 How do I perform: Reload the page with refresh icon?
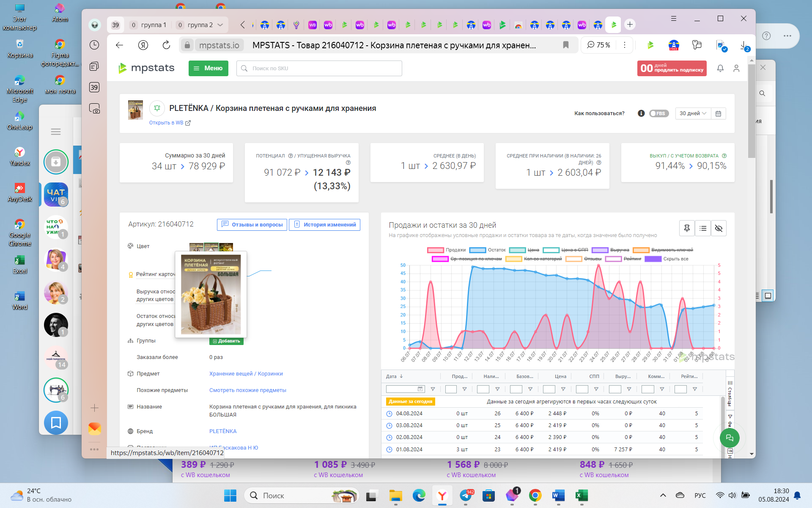pyautogui.click(x=166, y=45)
